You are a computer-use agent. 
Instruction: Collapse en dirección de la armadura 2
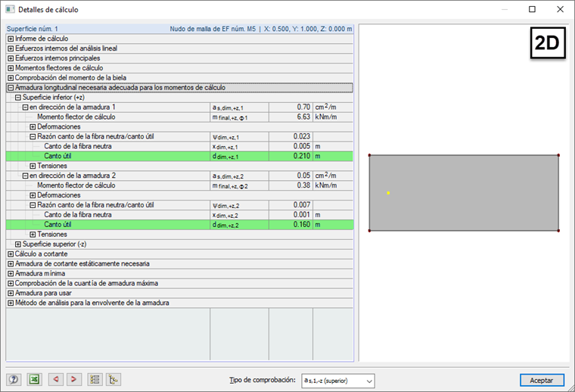(x=25, y=176)
